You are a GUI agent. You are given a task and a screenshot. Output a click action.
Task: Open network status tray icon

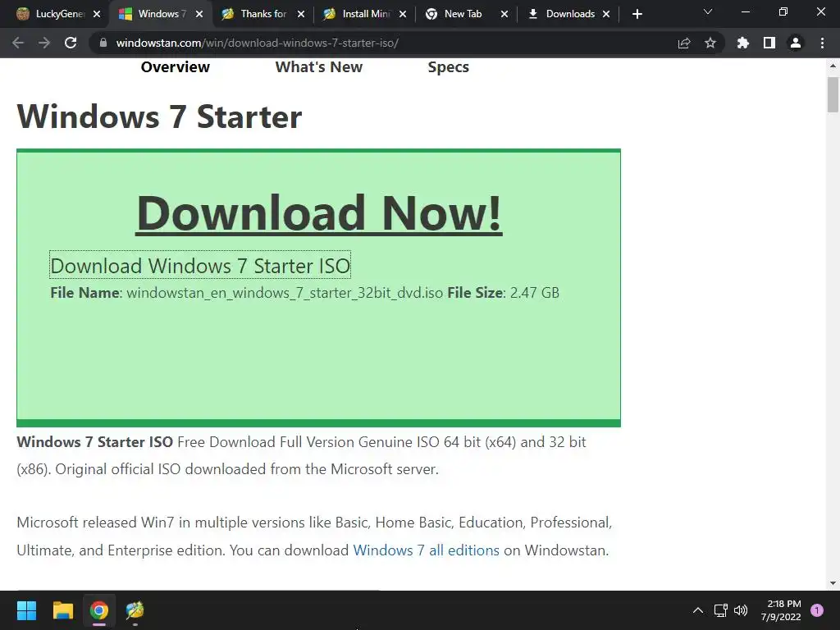click(721, 610)
